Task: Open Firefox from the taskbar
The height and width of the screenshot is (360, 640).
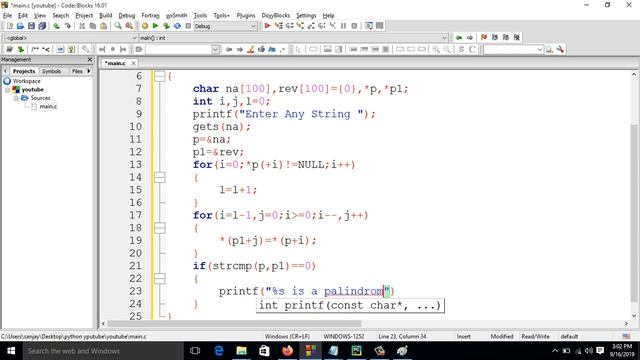Action: (287, 351)
